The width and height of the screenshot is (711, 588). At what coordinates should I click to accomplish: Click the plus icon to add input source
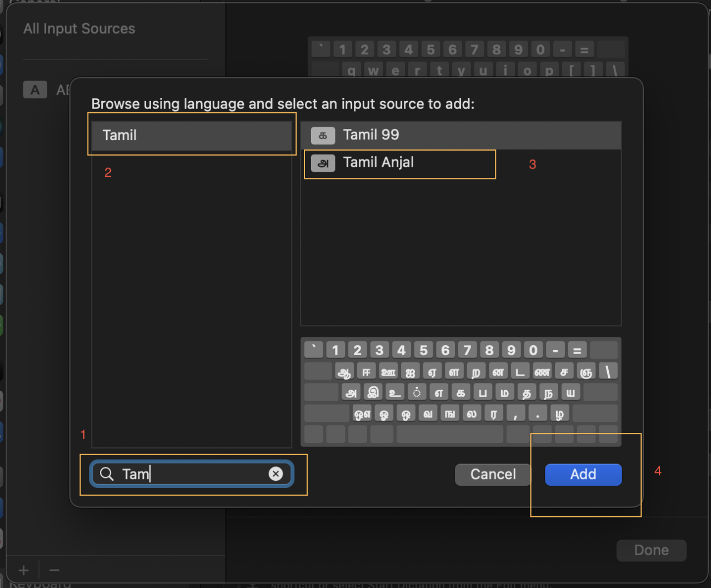tap(23, 570)
